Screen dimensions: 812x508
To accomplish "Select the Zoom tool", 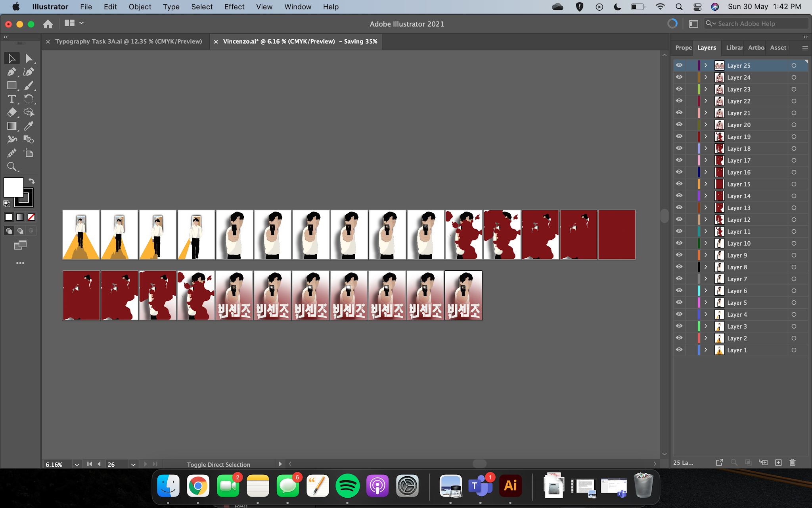I will click(x=11, y=167).
